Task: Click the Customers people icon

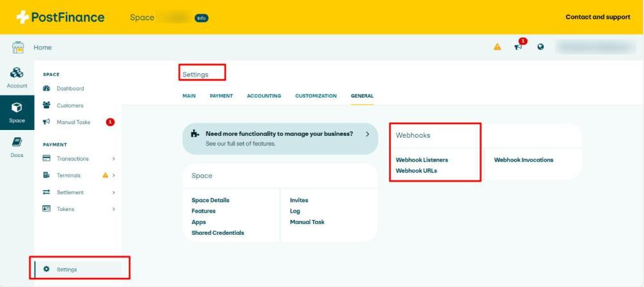Action: point(46,105)
